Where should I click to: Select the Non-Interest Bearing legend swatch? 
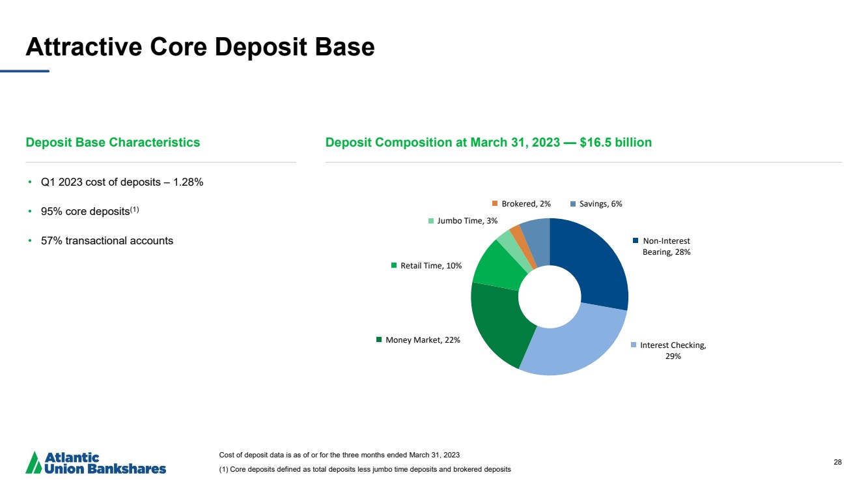(x=636, y=241)
